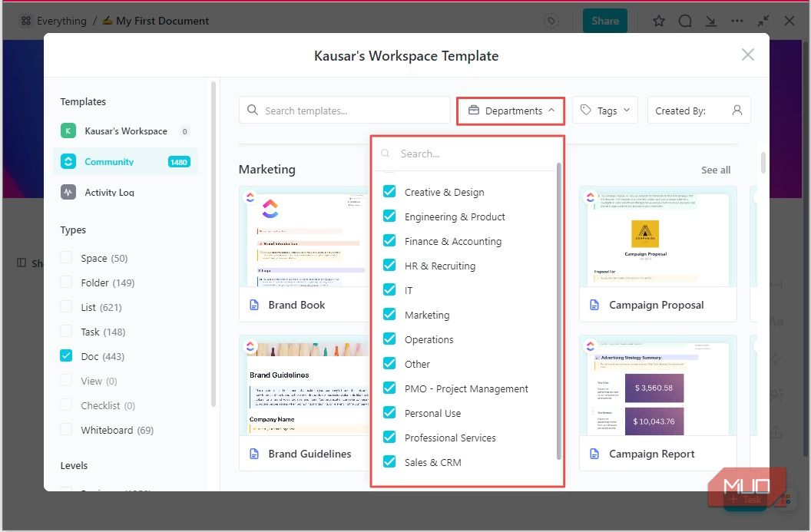Click the tag icon next to Share
Image resolution: width=811 pixels, height=532 pixels.
[551, 21]
